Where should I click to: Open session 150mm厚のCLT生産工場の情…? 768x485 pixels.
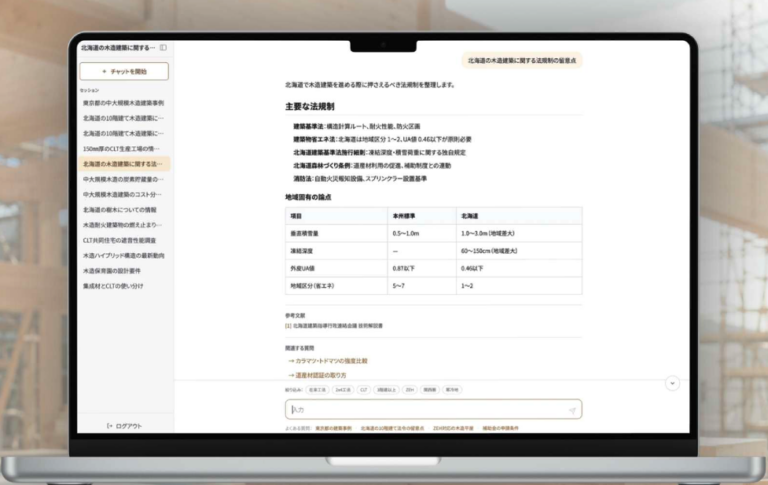[x=123, y=148]
